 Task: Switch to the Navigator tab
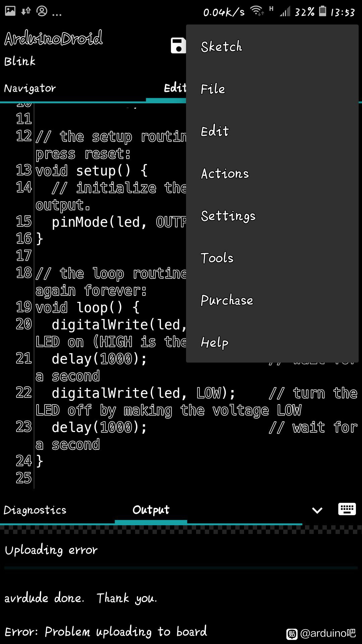point(30,88)
